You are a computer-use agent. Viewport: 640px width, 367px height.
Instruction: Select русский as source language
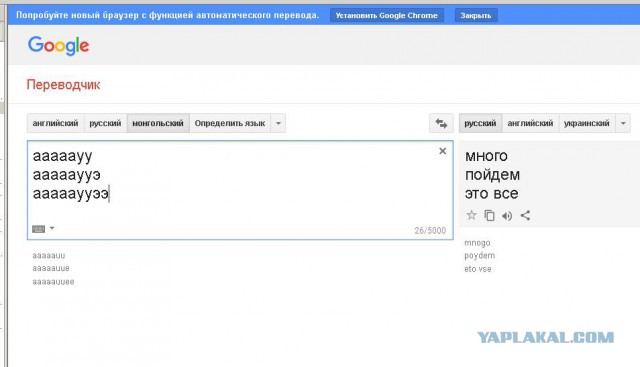click(105, 123)
